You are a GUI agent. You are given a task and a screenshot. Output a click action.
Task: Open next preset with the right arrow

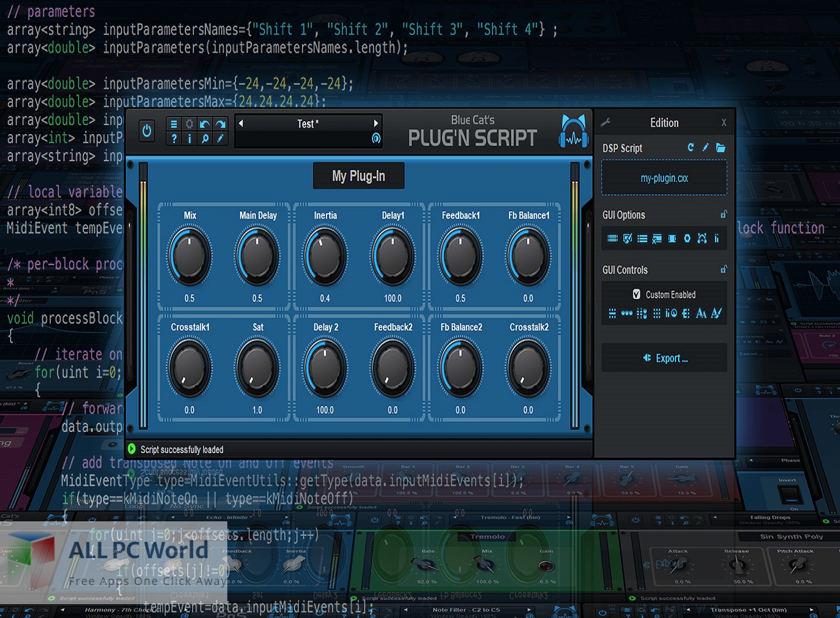[375, 124]
